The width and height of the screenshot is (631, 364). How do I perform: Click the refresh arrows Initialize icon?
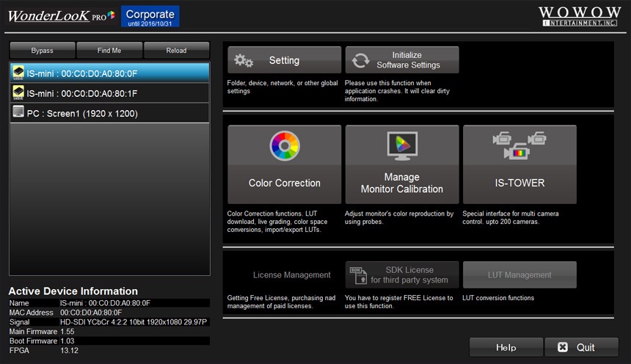(x=360, y=61)
